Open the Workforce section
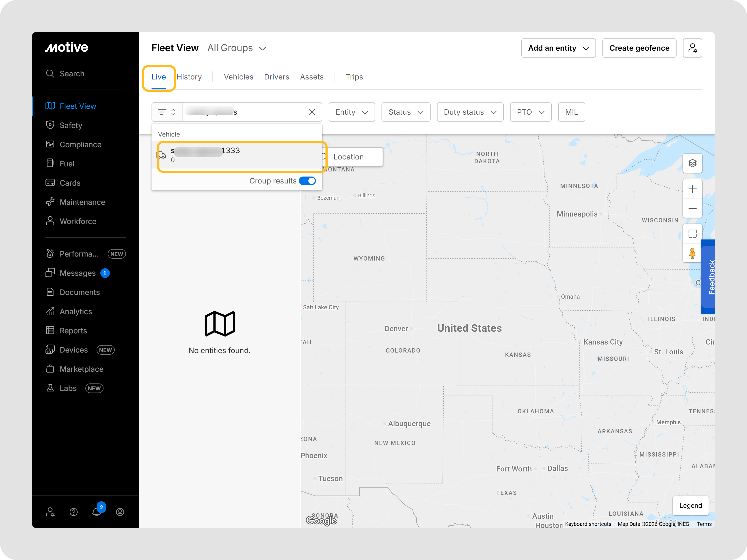The height and width of the screenshot is (560, 747). [x=71, y=221]
